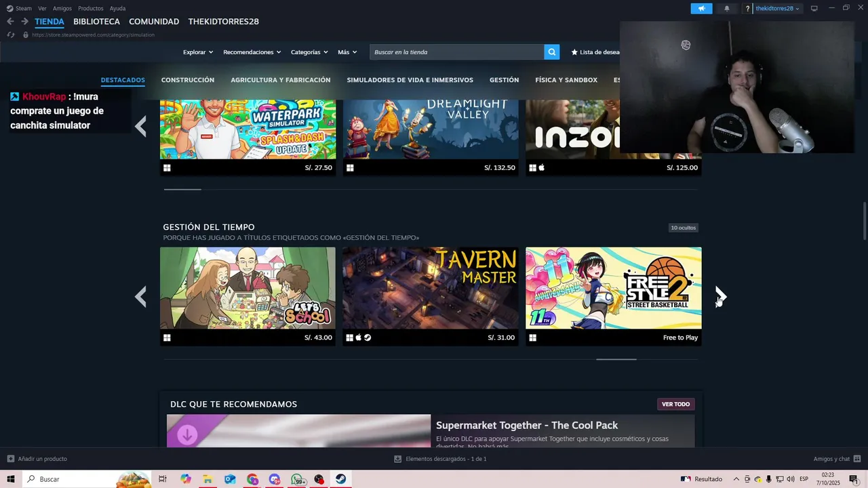Click the padlock icon beside the URL

point(26,35)
